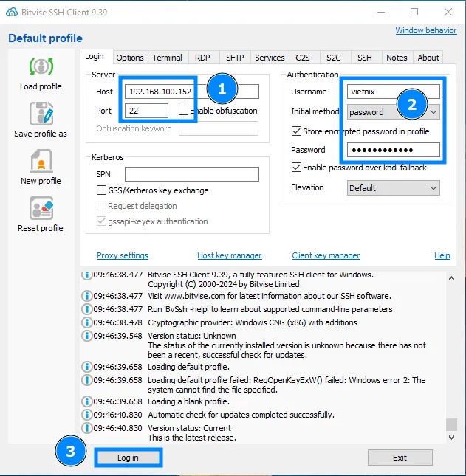
Task: Click the Bitvise cloud logo in title bar
Action: (12, 12)
